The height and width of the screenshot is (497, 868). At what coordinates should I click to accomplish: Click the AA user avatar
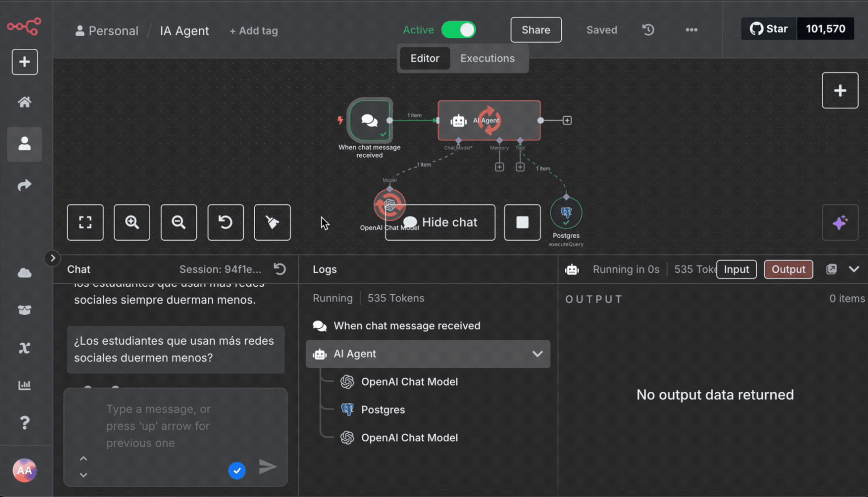(25, 470)
